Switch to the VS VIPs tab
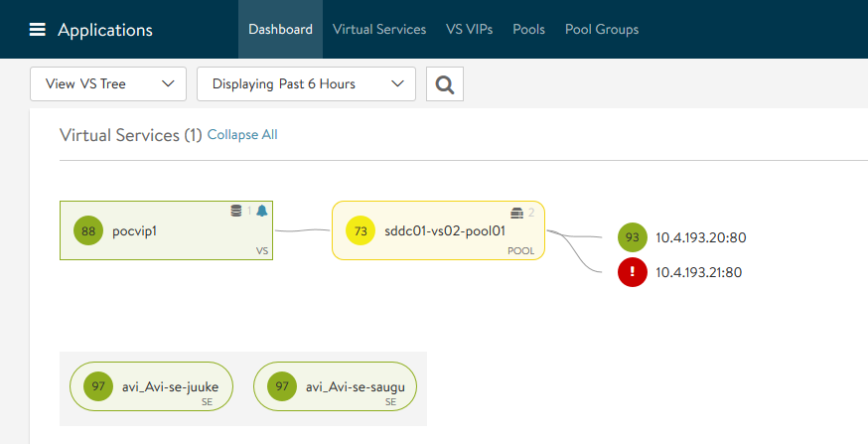The width and height of the screenshot is (868, 444). (469, 30)
